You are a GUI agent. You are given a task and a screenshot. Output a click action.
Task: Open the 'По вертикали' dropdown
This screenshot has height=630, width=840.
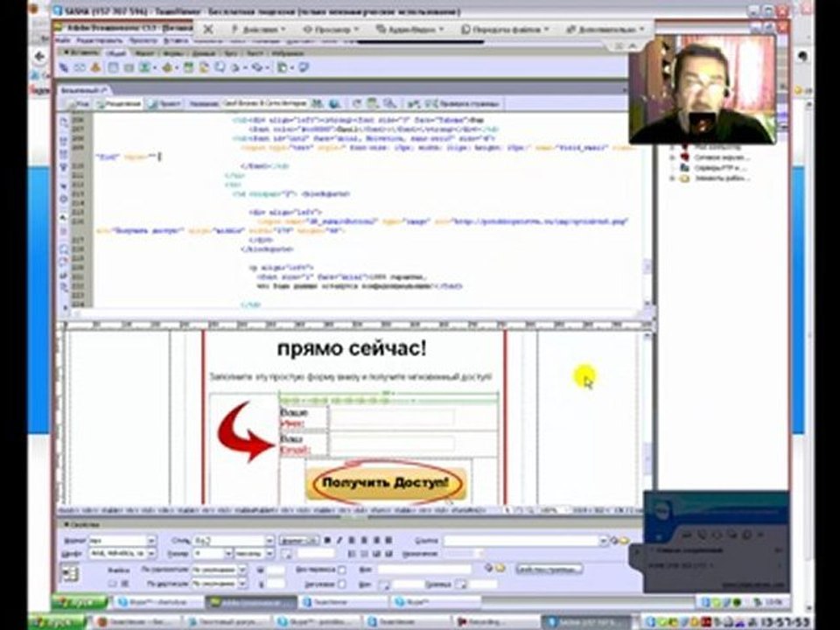click(x=242, y=584)
